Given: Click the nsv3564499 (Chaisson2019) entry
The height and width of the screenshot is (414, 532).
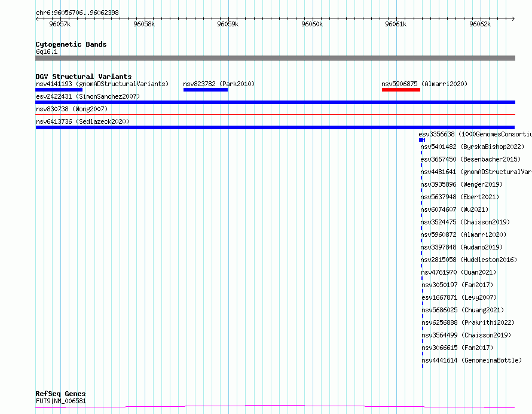Looking at the screenshot, I should click(466, 335).
